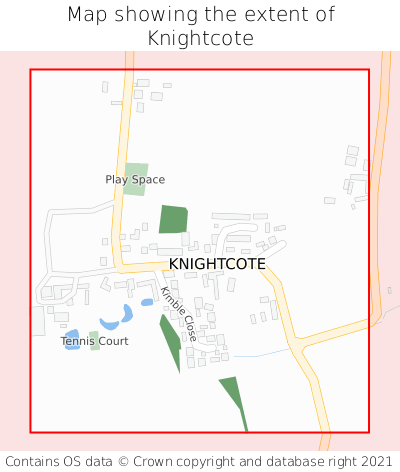This screenshot has height=472, width=400.
Task: Select the large grey building at left boundary
Action: pos(38,321)
